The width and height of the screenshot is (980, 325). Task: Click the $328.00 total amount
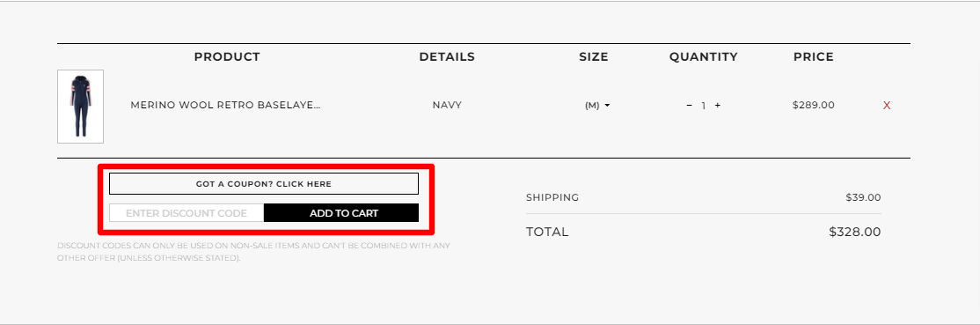tap(855, 232)
